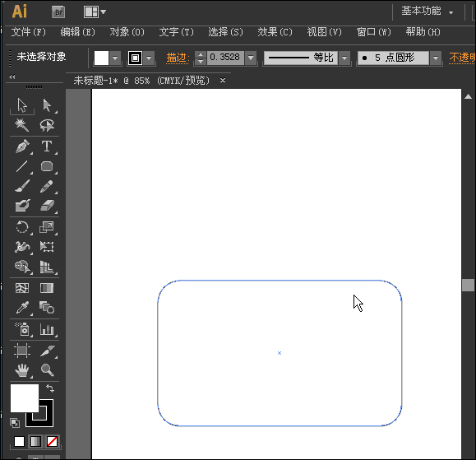Select the Type tool
Viewport: 476px width, 460px height.
point(47,146)
